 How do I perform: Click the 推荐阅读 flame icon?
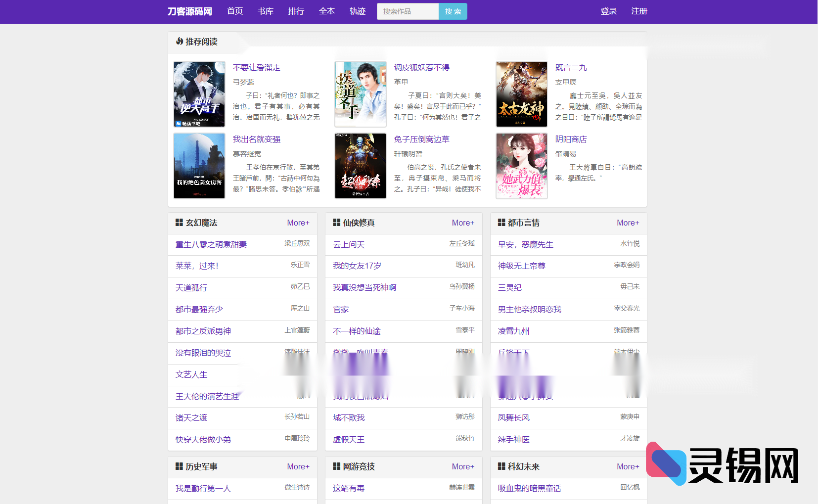point(179,43)
